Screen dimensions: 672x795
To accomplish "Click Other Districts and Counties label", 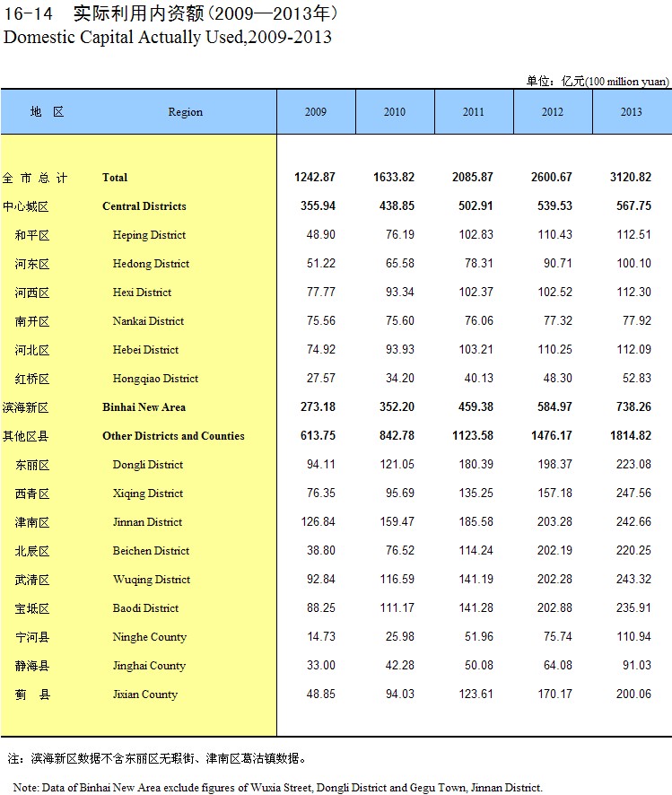I will [x=173, y=436].
